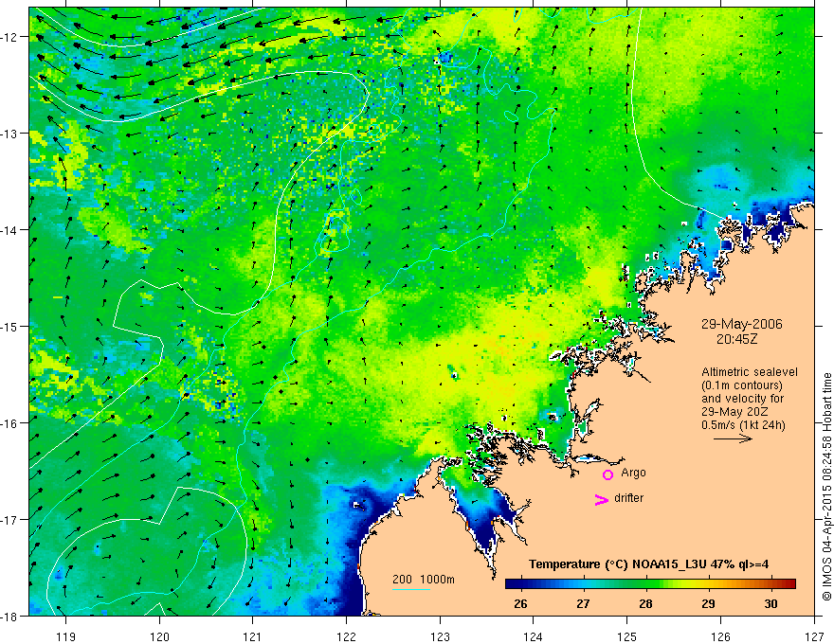Screen dimensions: 834x644
Task: Click the 0.5m/s (1kt 24h) velocity label
Action: coord(743,425)
